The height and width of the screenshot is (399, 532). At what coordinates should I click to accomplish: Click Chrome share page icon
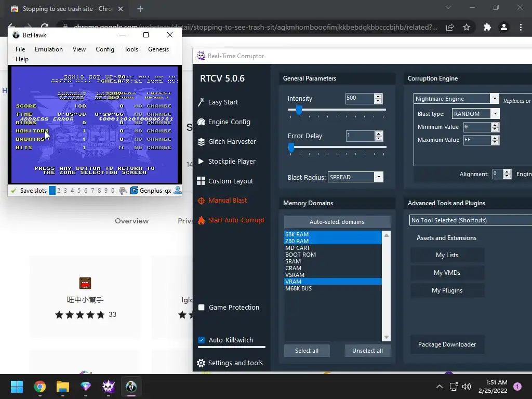click(x=450, y=27)
